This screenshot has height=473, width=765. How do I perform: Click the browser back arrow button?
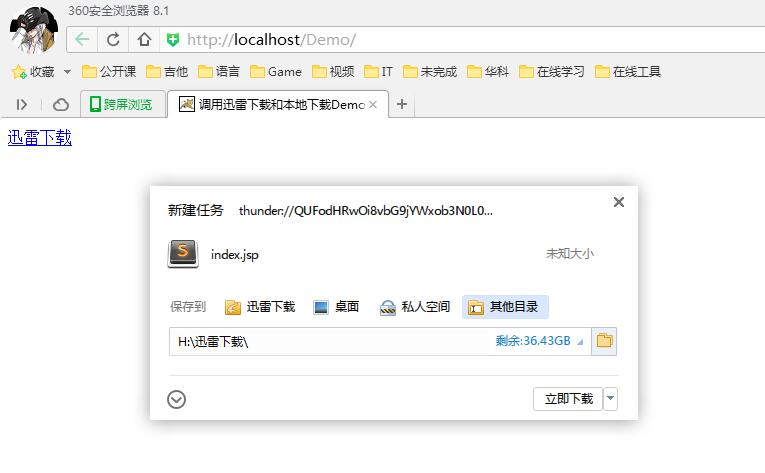(82, 40)
